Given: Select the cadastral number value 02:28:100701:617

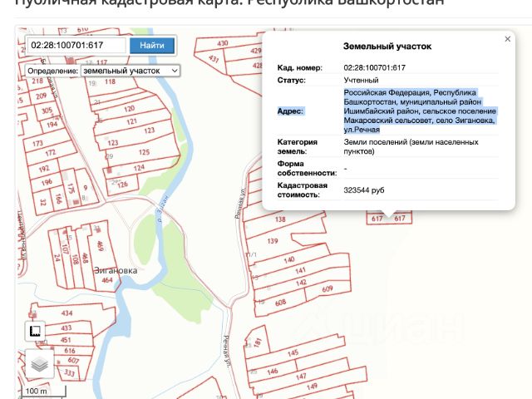Looking at the screenshot, I should coord(375,67).
